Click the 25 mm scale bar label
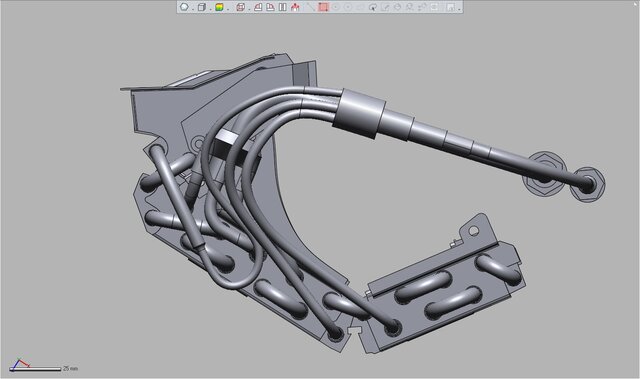 [x=70, y=368]
